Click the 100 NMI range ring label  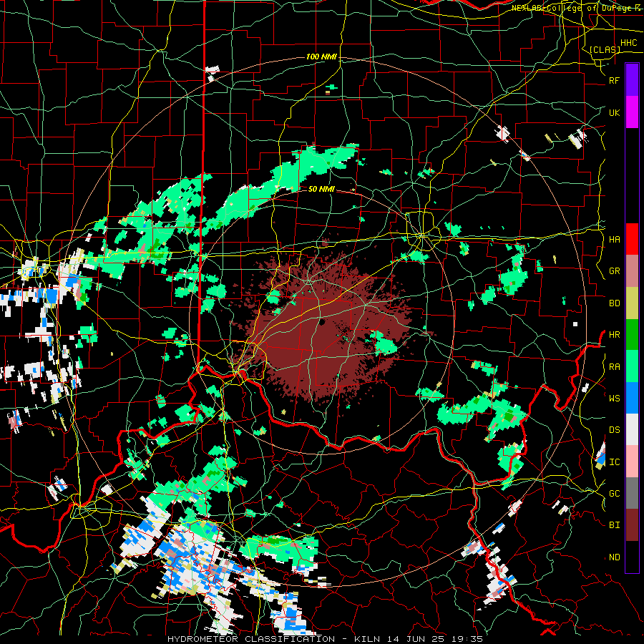tap(321, 57)
